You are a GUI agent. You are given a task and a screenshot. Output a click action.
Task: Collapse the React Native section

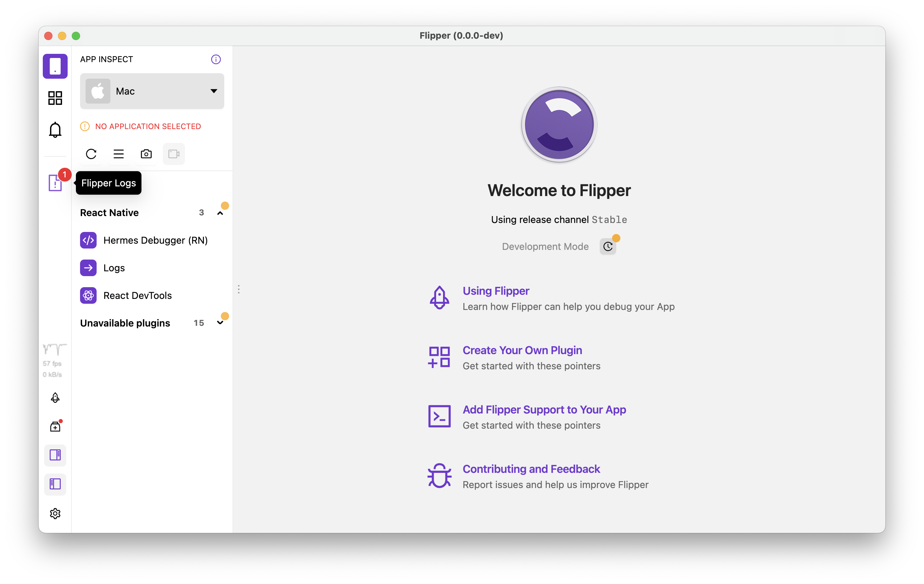[220, 213]
